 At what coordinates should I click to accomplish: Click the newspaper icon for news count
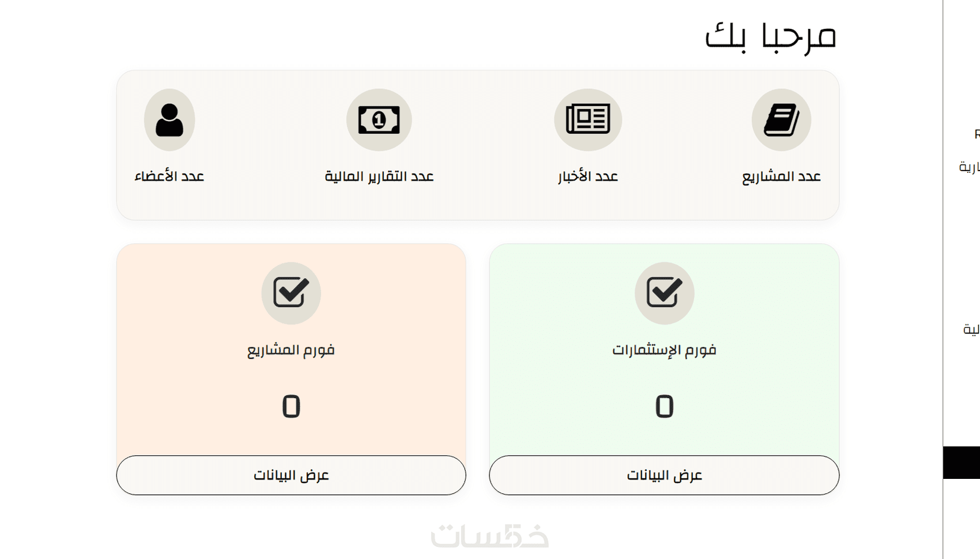point(588,120)
